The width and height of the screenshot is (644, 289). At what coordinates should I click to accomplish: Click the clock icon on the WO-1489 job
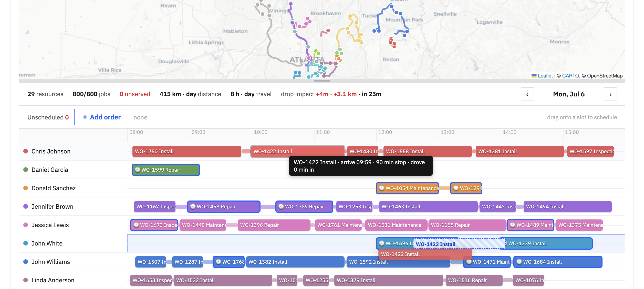pos(513,225)
